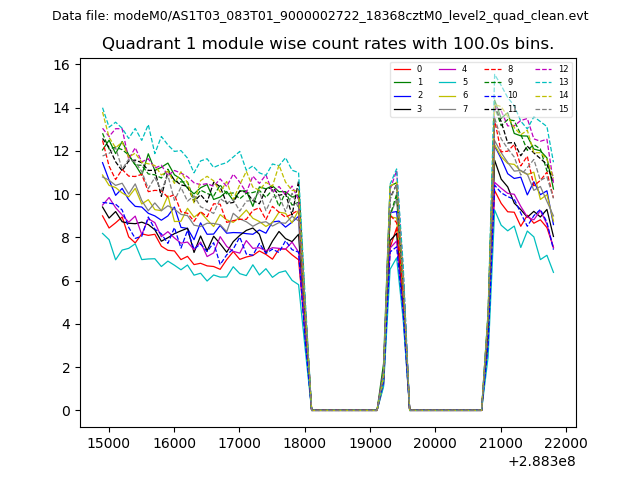The height and width of the screenshot is (480, 640).
Task: Select the magenta solid legend line for module 4
Action: [446, 69]
